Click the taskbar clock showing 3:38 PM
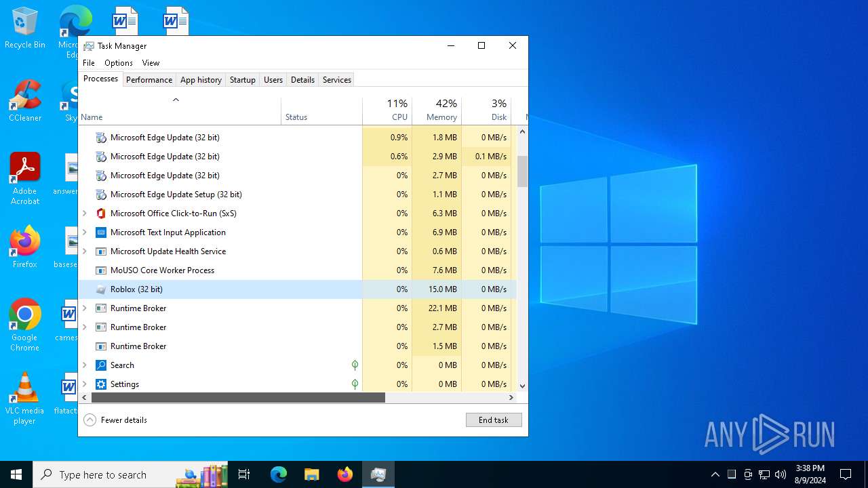Viewport: 868px width, 488px height. pyautogui.click(x=810, y=474)
